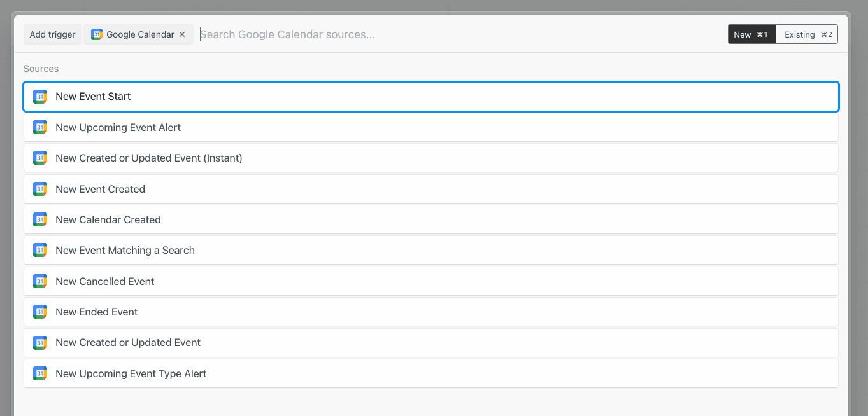Choose New Created or Updated Event (Instant)
Screen dimensions: 868x416
tap(431, 158)
